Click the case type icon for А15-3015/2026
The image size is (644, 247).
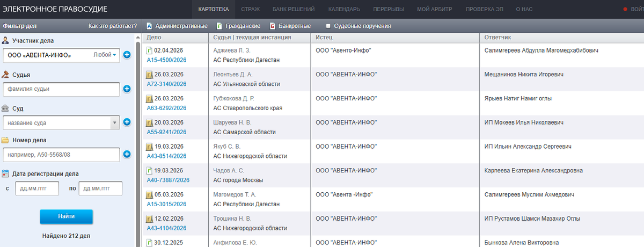(150, 195)
